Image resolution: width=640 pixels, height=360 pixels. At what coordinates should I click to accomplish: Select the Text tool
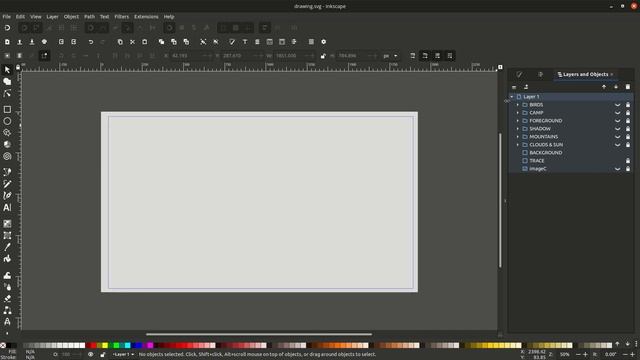click(7, 208)
